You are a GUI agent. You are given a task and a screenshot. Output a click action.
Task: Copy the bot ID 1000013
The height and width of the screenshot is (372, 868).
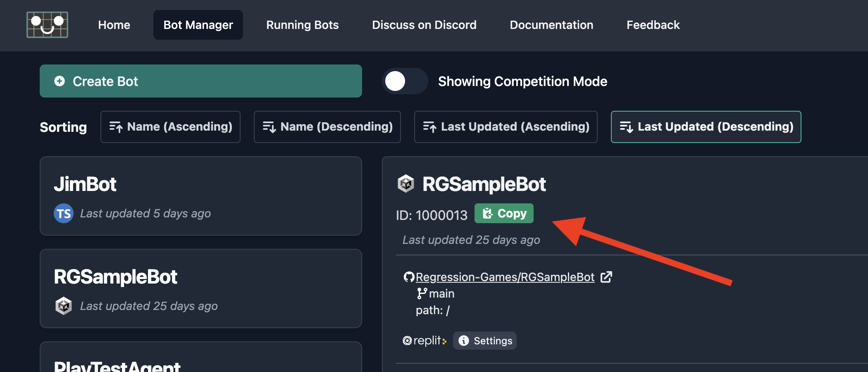tap(504, 213)
